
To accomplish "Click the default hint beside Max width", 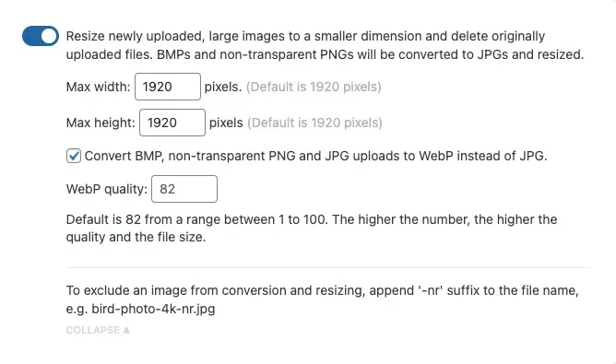I will point(314,87).
